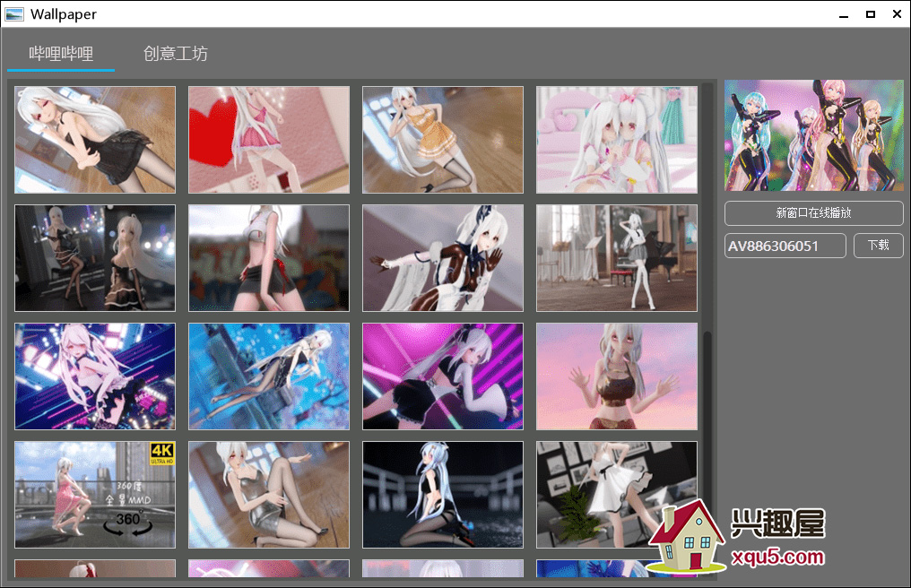Click the Wallpaper app icon in the title bar
The image size is (911, 588).
(14, 14)
